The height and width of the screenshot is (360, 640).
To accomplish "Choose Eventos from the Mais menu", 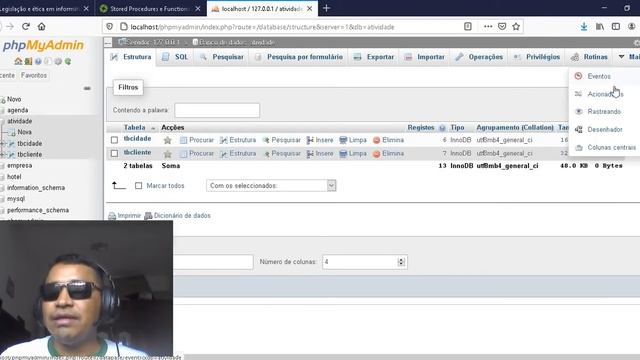I will (599, 76).
